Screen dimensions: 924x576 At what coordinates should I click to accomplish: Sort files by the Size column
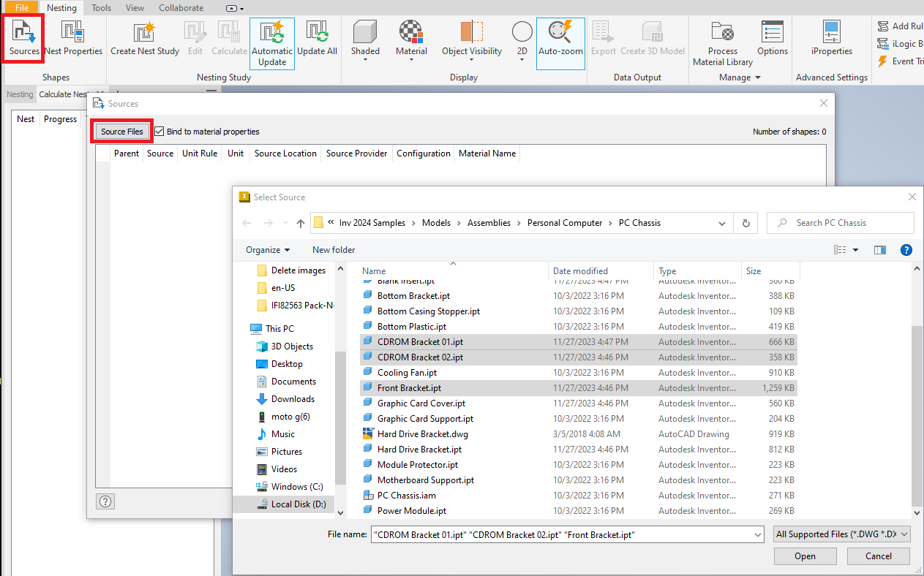[770, 271]
